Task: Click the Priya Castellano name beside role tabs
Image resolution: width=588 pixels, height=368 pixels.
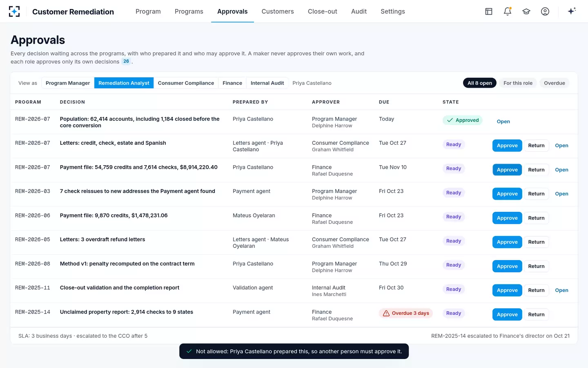Action: (312, 83)
